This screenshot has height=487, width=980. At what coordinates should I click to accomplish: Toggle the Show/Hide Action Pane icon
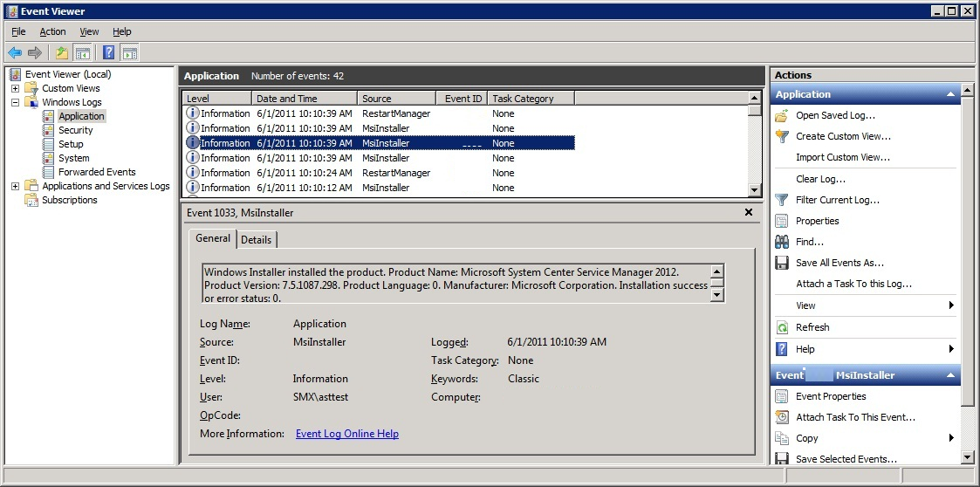click(130, 53)
